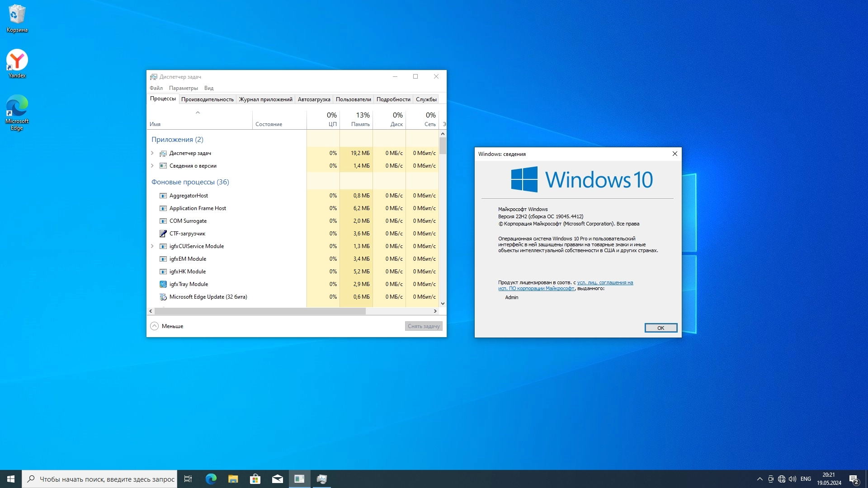The image size is (868, 488).
Task: Open the Параметры menu
Action: point(183,88)
